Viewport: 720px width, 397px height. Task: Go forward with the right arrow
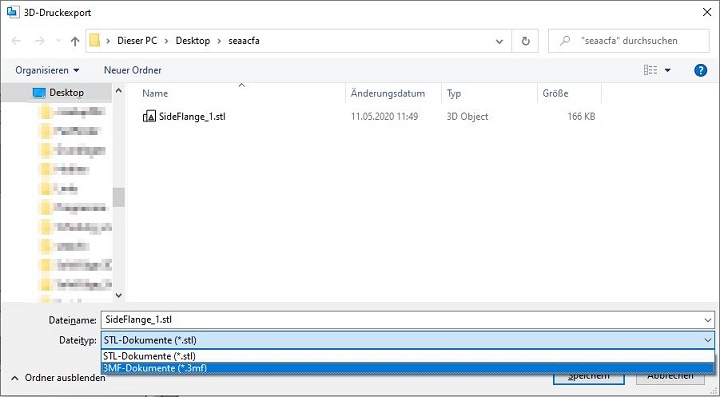[40, 41]
